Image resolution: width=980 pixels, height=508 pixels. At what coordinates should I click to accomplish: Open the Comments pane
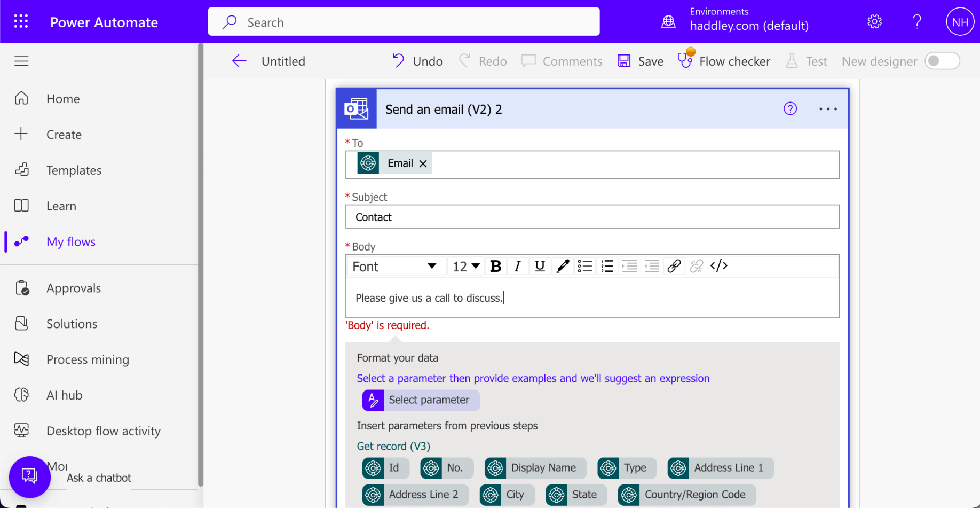click(x=562, y=61)
